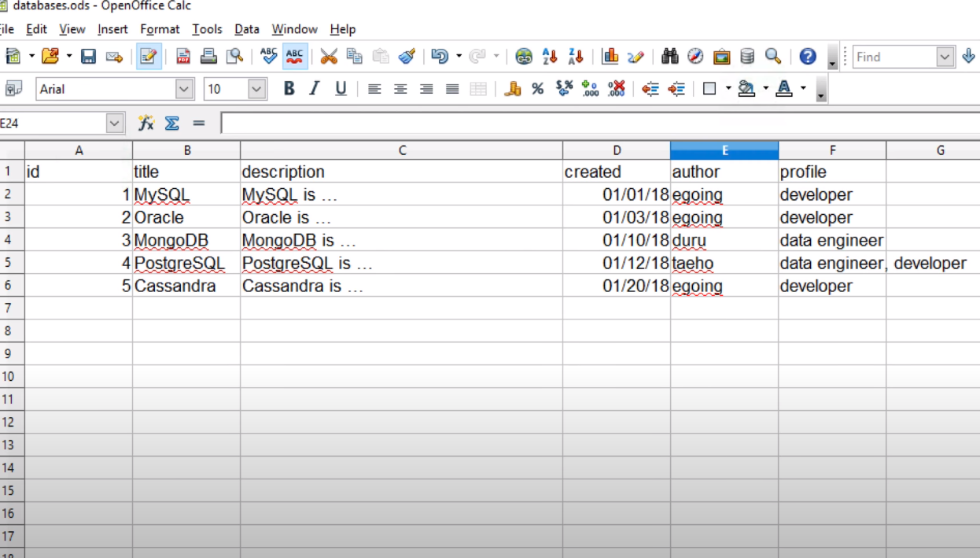
Task: Apply Currency number format icon
Action: pos(513,89)
